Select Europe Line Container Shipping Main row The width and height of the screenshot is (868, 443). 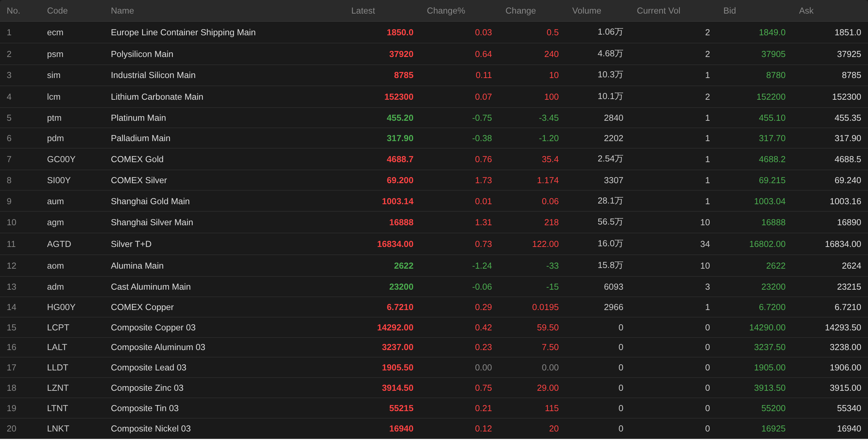point(434,33)
